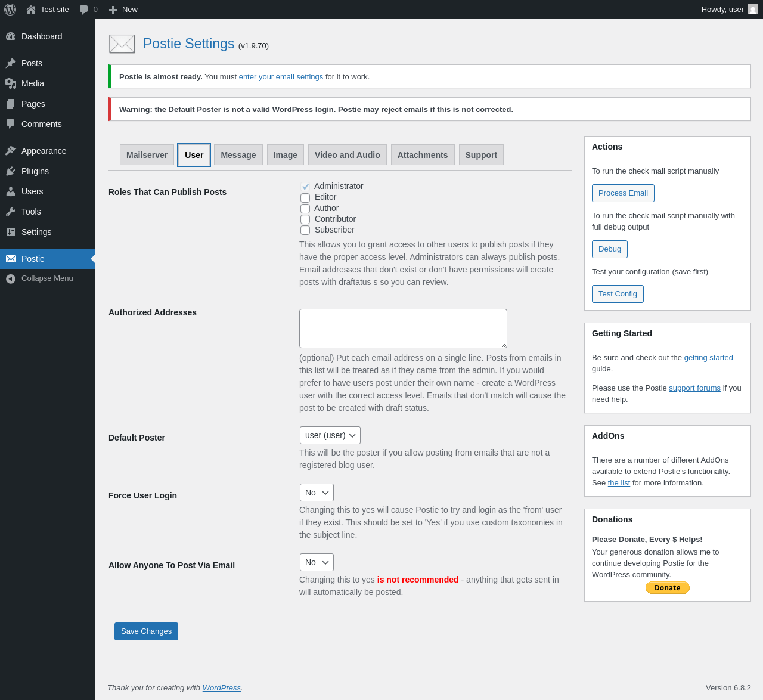Click the Dashboard gauge icon
This screenshot has width=763, height=700.
point(11,36)
